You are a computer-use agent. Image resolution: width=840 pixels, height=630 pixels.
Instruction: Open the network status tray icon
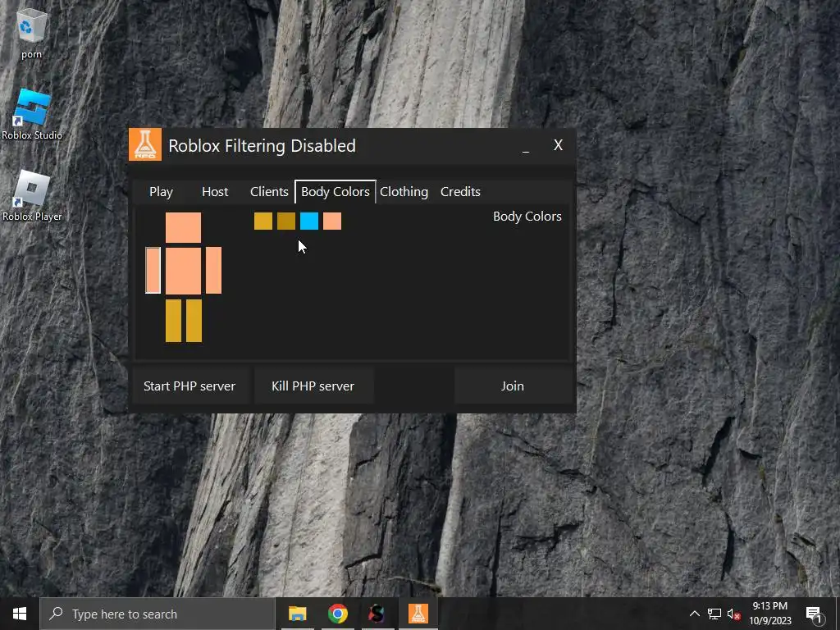pos(714,614)
